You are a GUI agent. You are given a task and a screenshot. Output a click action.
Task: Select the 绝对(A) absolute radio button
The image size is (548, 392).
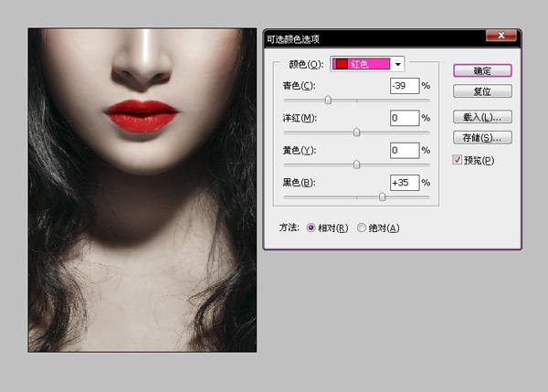click(362, 228)
